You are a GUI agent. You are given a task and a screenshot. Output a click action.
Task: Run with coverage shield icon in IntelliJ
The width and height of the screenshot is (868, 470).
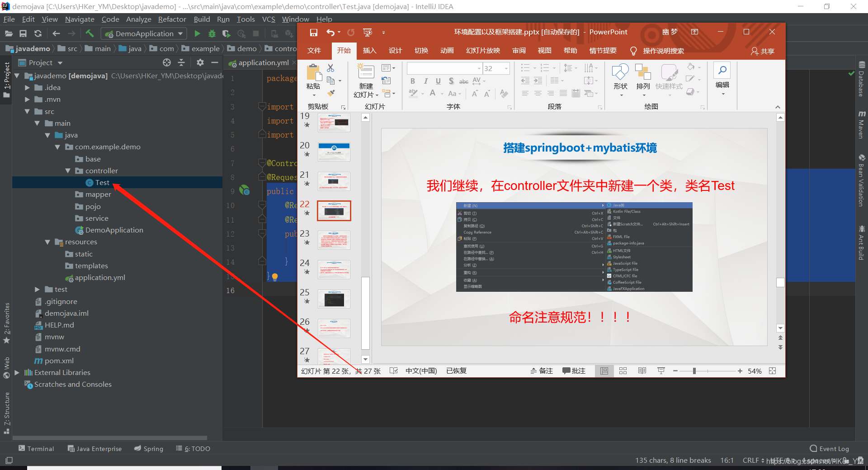point(226,33)
